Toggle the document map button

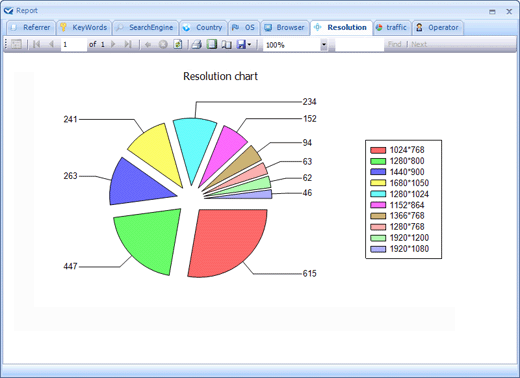(x=16, y=44)
